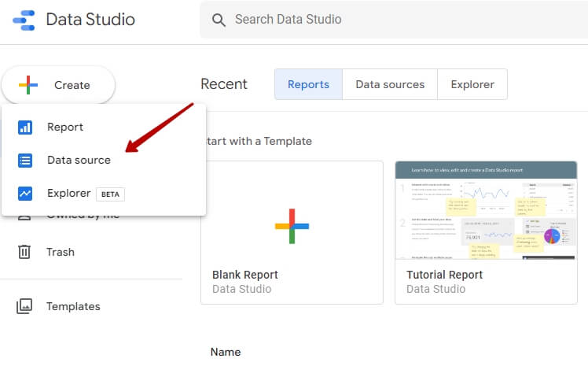Click the Blank Report title text
The height and width of the screenshot is (366, 588).
(x=245, y=275)
